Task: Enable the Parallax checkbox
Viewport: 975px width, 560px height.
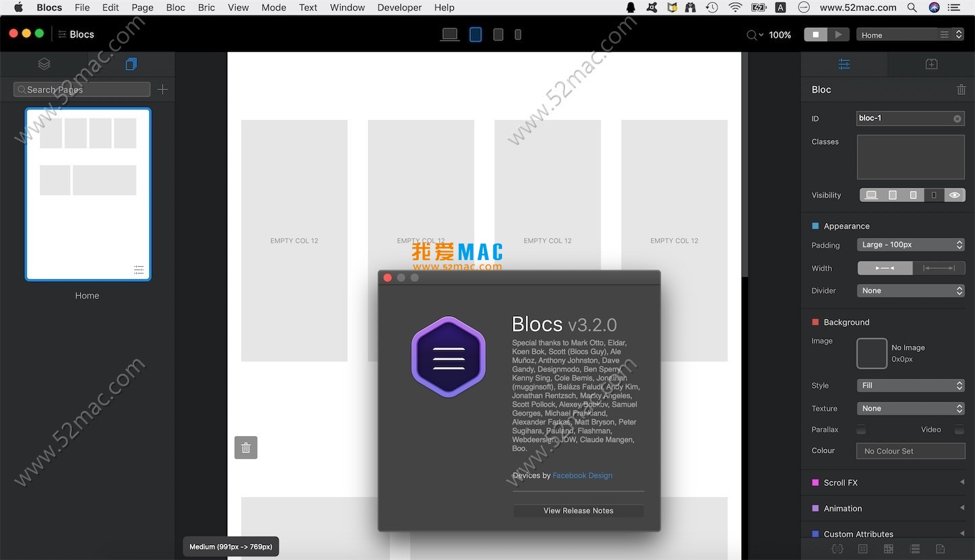Action: pyautogui.click(x=861, y=430)
